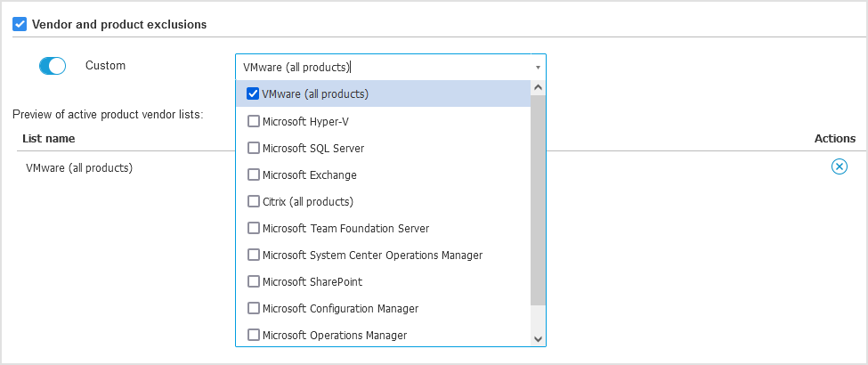Image resolution: width=868 pixels, height=365 pixels.
Task: Select the VMware (all products) row in the preview table
Action: tap(79, 167)
